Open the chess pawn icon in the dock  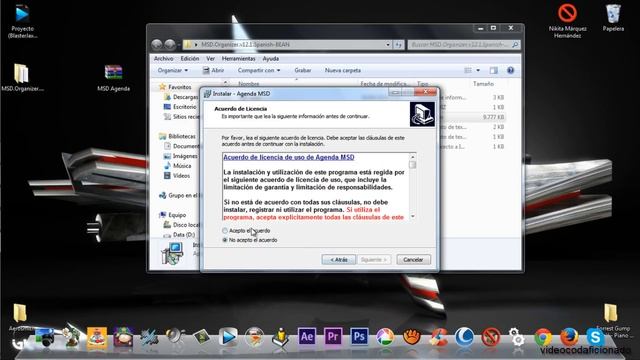[280, 337]
